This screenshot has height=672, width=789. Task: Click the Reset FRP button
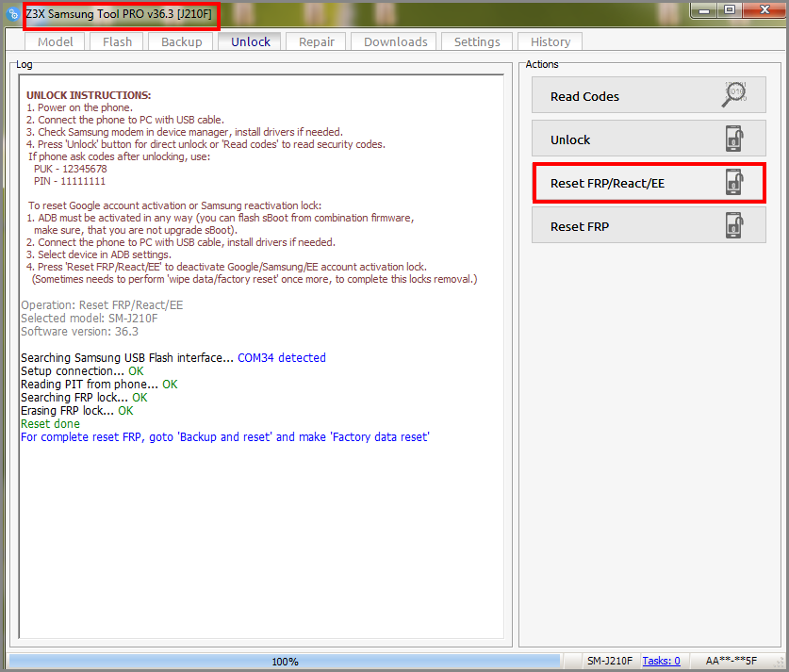tap(649, 225)
